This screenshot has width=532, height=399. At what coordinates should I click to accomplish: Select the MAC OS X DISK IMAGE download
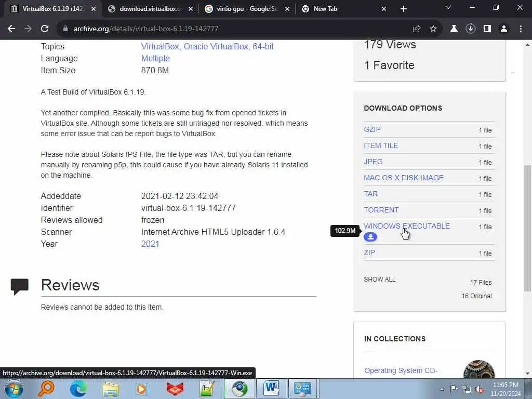404,178
